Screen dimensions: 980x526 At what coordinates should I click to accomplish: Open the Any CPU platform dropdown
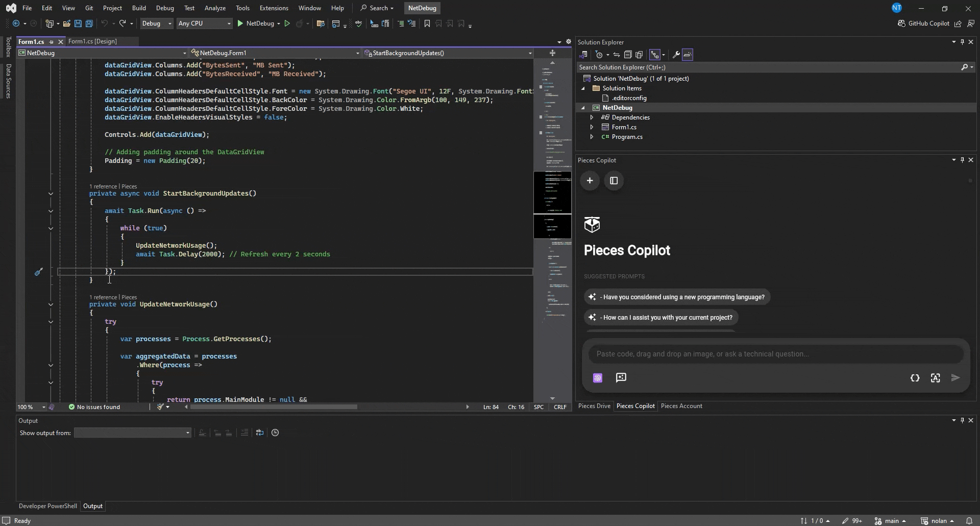tap(204, 23)
